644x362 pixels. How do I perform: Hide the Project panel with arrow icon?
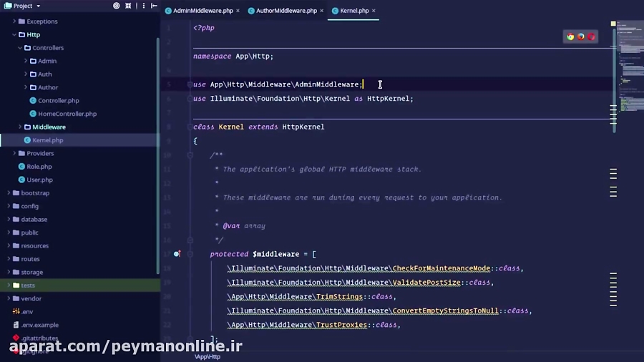(154, 6)
